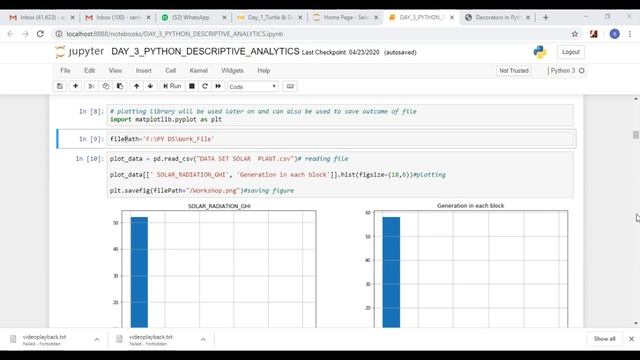Click into the plot_data read_csv code cell
The image size is (640, 360).
click(340, 175)
